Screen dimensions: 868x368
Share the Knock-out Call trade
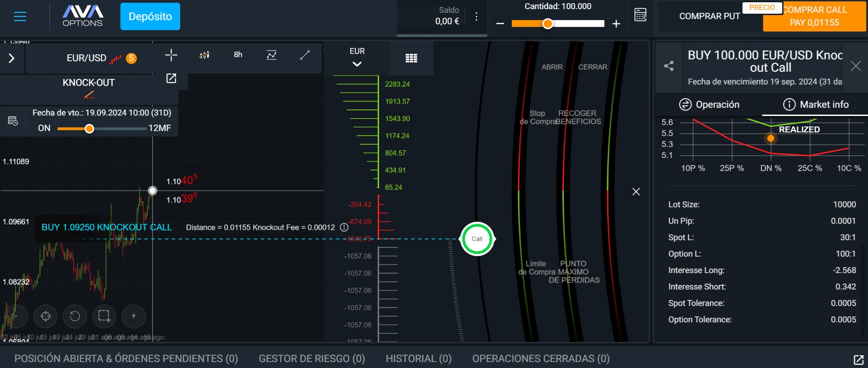(x=669, y=66)
